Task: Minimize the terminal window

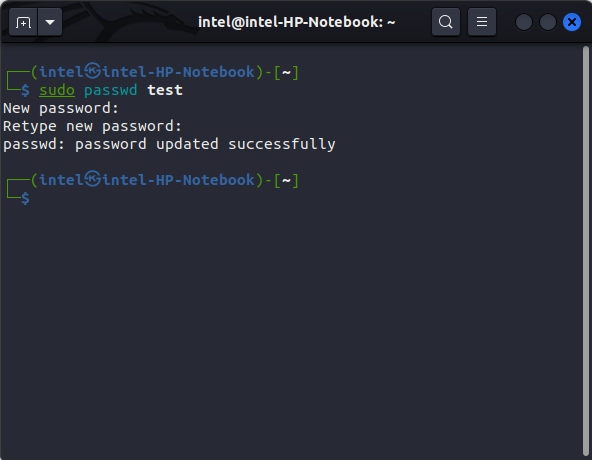Action: tap(524, 22)
